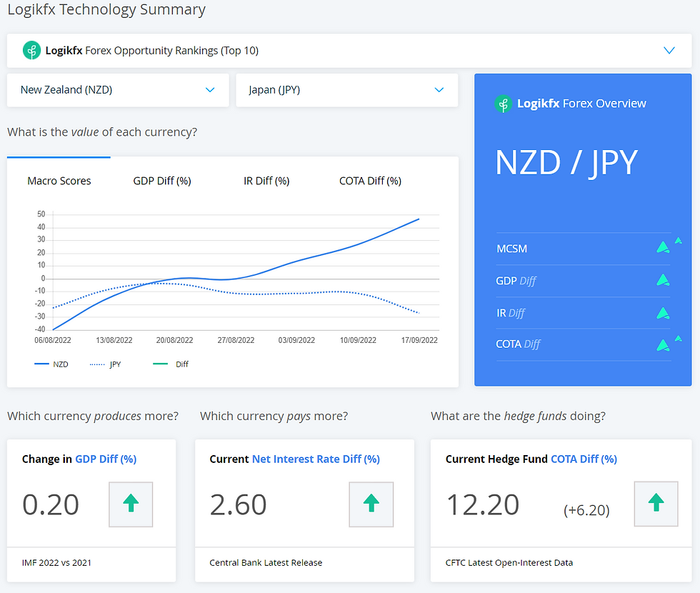700x593 pixels.
Task: Click the GDP Diff row in overview
Action: coord(583,281)
